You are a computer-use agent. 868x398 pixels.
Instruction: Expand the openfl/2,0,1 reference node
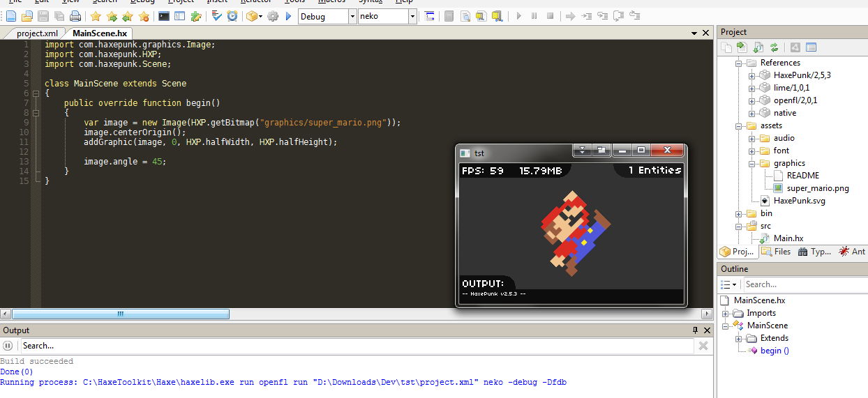click(751, 100)
